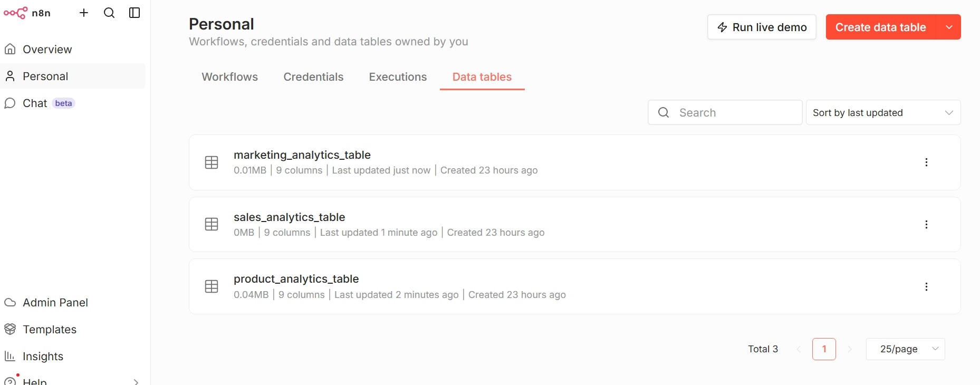
Task: Click the Create data table button
Action: click(880, 27)
